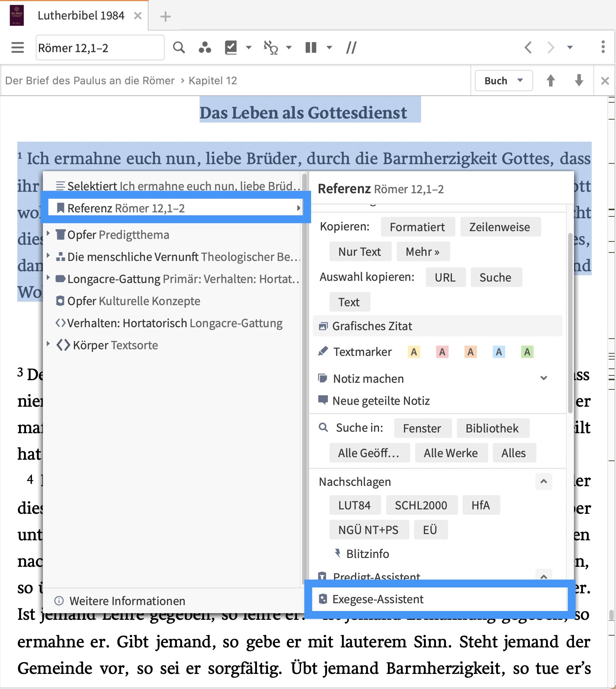The width and height of the screenshot is (616, 689).
Task: Open the visual filters three-dots icon
Action: point(205,47)
